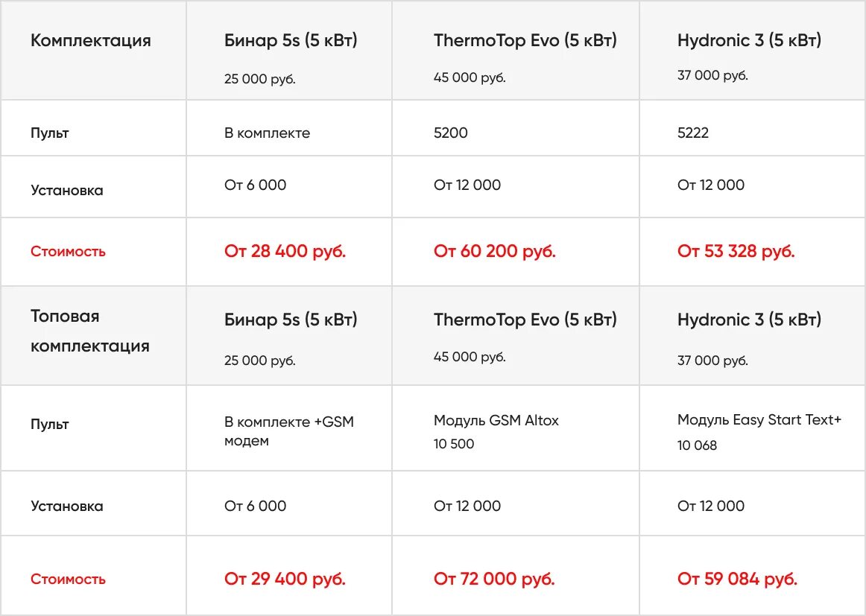Viewport: 866px width, 616px height.
Task: Select the От 59 084 руб. total
Action: tap(737, 579)
